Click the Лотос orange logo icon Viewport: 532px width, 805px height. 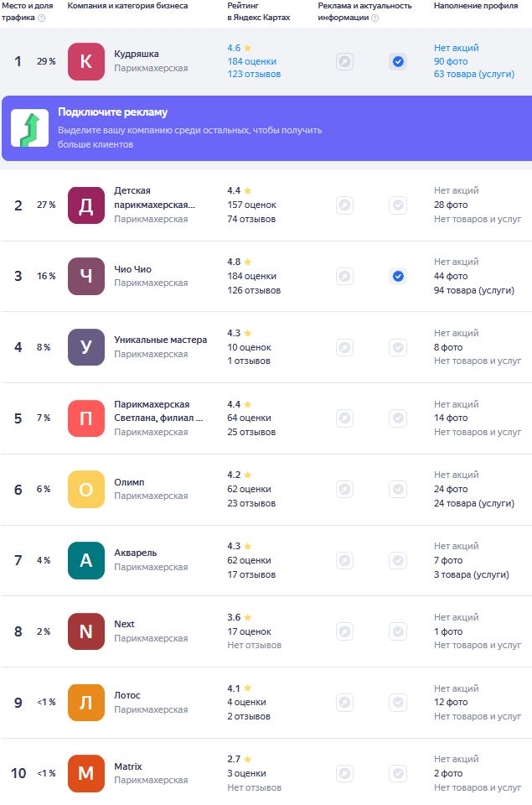pos(86,703)
